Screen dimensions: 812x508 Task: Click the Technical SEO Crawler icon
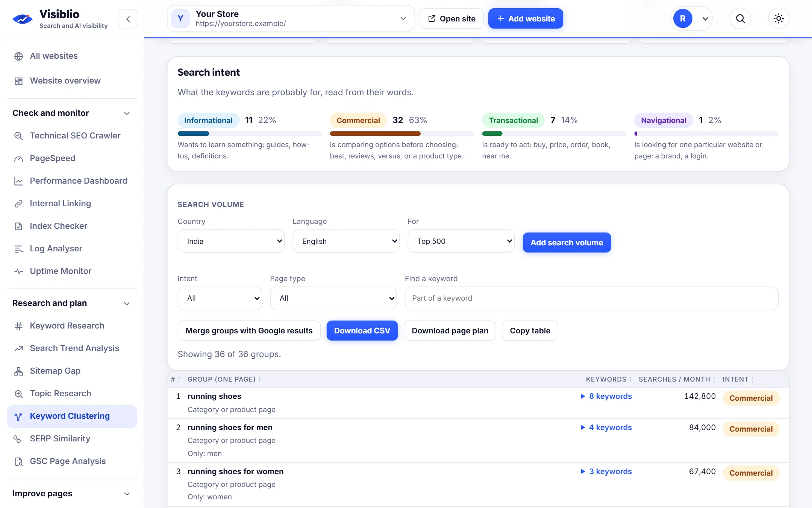(x=18, y=136)
